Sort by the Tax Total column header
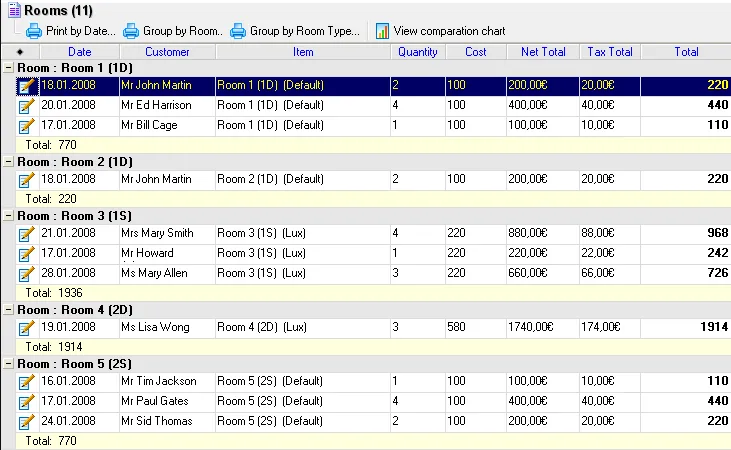Viewport: 731px width, 450px height. (610, 52)
